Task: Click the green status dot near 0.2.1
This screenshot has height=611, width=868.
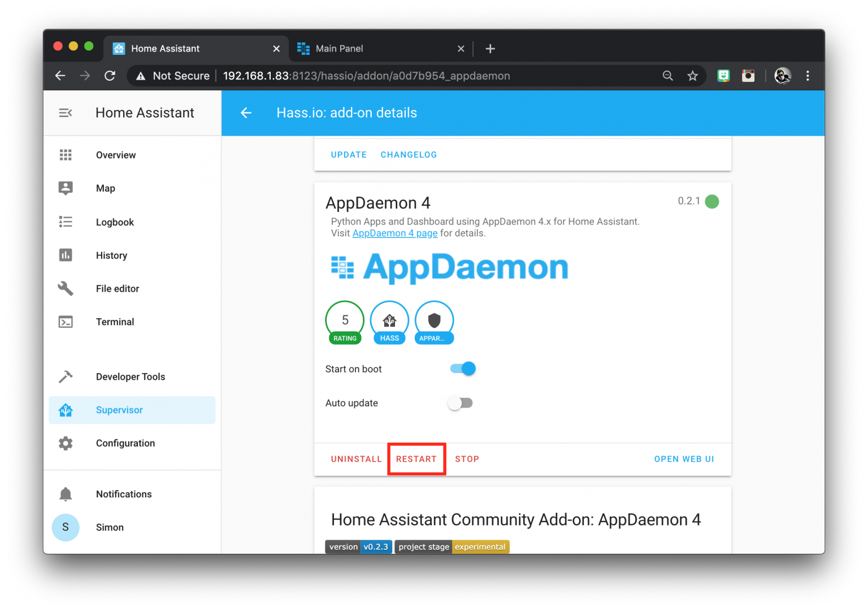Action: 712,201
